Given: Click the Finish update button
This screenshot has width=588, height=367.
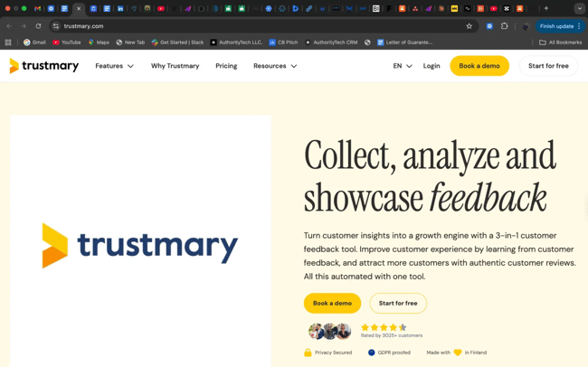Looking at the screenshot, I should [x=556, y=26].
